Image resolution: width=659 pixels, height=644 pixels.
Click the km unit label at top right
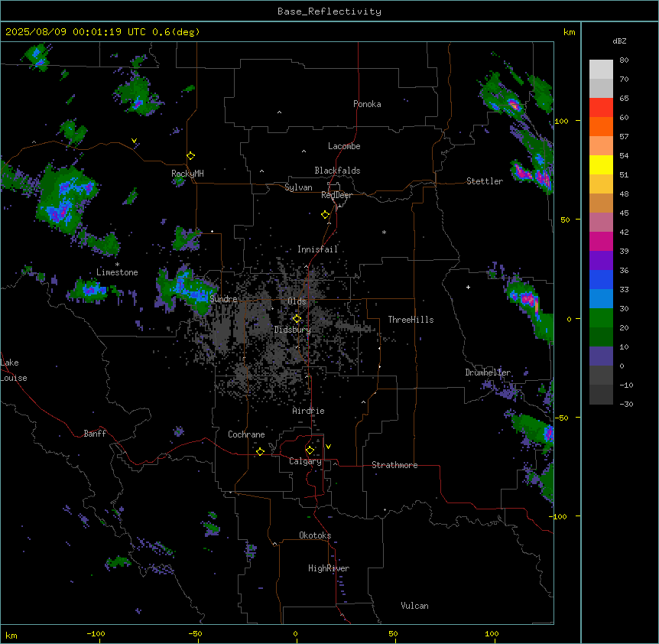coord(569,32)
